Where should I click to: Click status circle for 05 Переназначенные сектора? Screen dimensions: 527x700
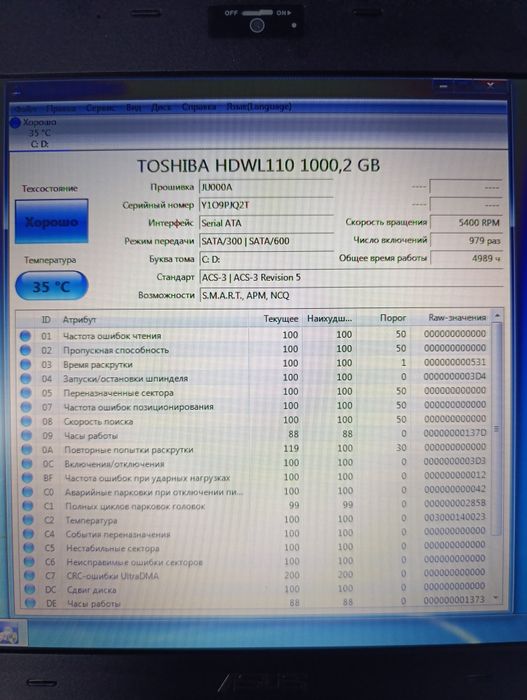tap(26, 393)
